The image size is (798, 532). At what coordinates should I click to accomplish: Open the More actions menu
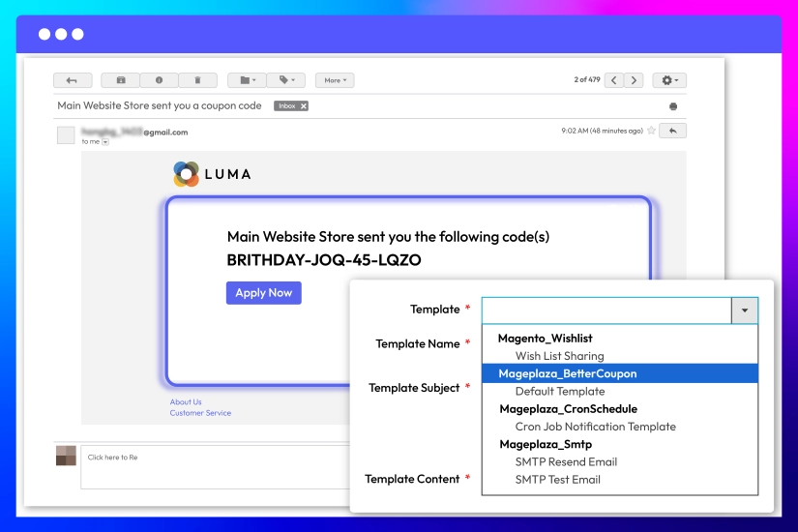tap(335, 80)
